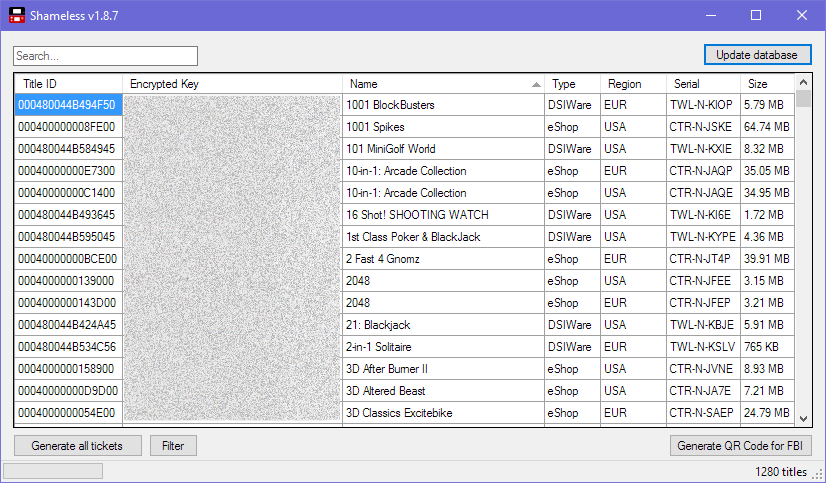Viewport: 826px width, 483px height.
Task: Click serial CTR-N-JAQP cell
Action: [703, 171]
